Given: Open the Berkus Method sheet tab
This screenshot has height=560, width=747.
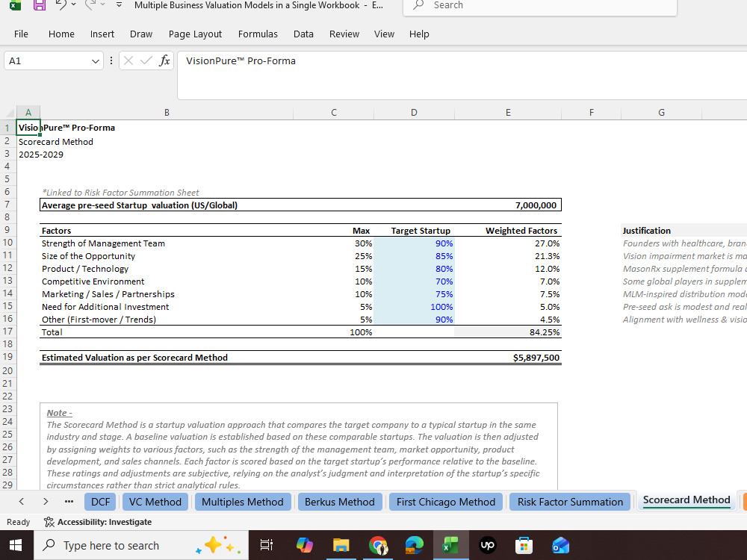Looking at the screenshot, I should [x=340, y=502].
